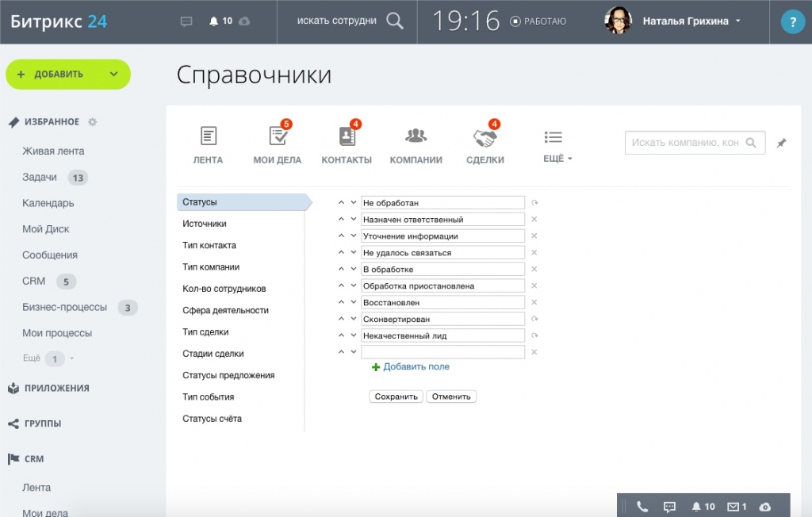
Task: Move Назначен ответственный status up
Action: (341, 219)
